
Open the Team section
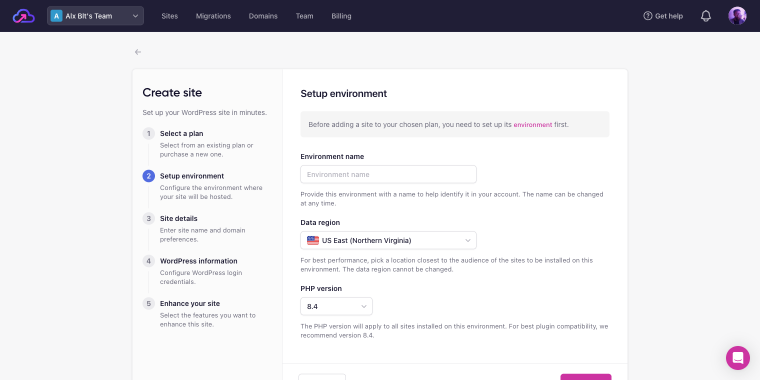click(x=304, y=16)
